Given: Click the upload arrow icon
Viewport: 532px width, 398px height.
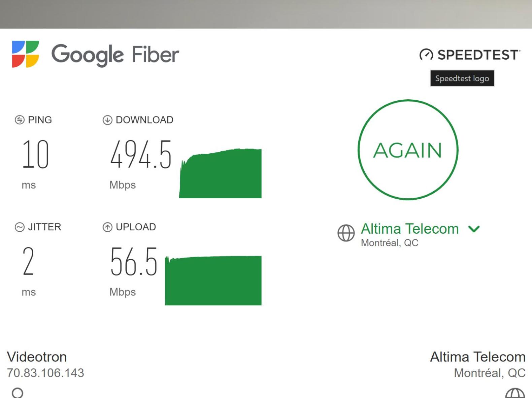Looking at the screenshot, I should pos(107,227).
